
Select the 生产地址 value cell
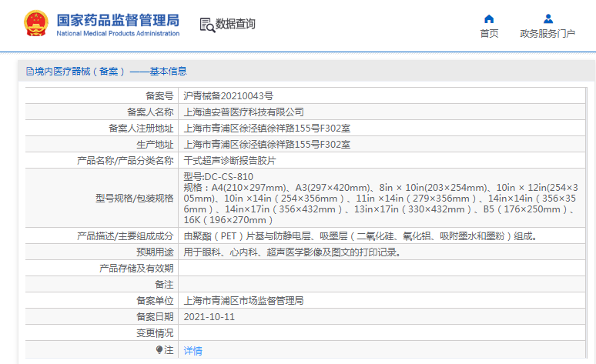click(x=382, y=145)
